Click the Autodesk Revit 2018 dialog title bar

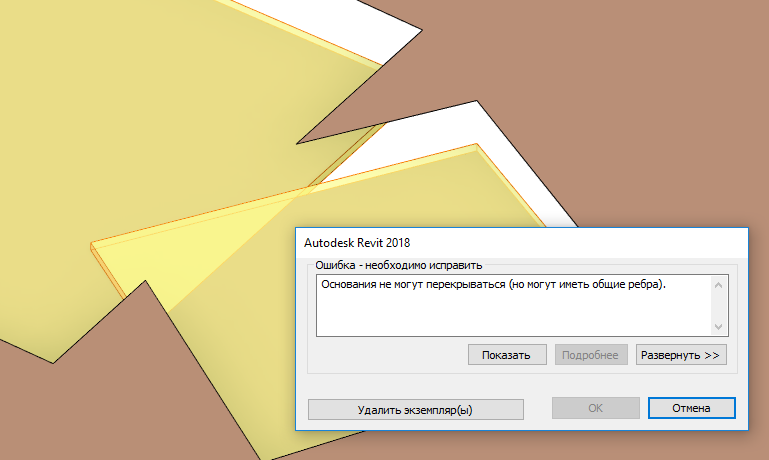[x=522, y=243]
